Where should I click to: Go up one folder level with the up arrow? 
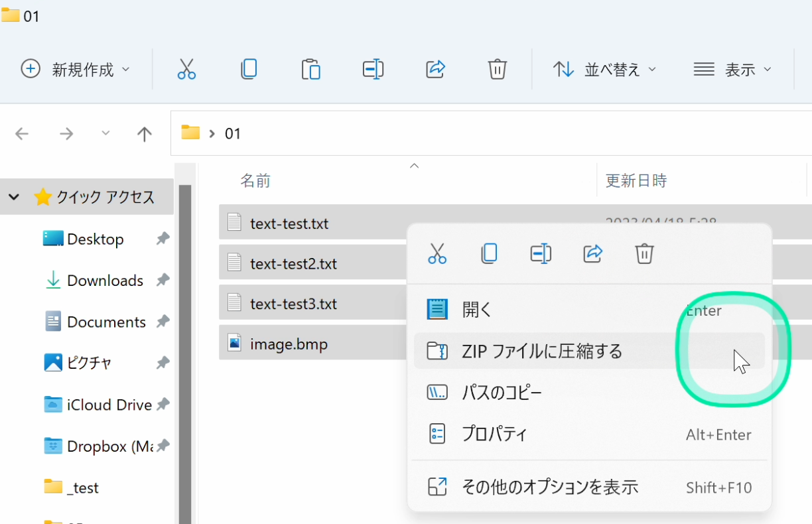pyautogui.click(x=144, y=134)
